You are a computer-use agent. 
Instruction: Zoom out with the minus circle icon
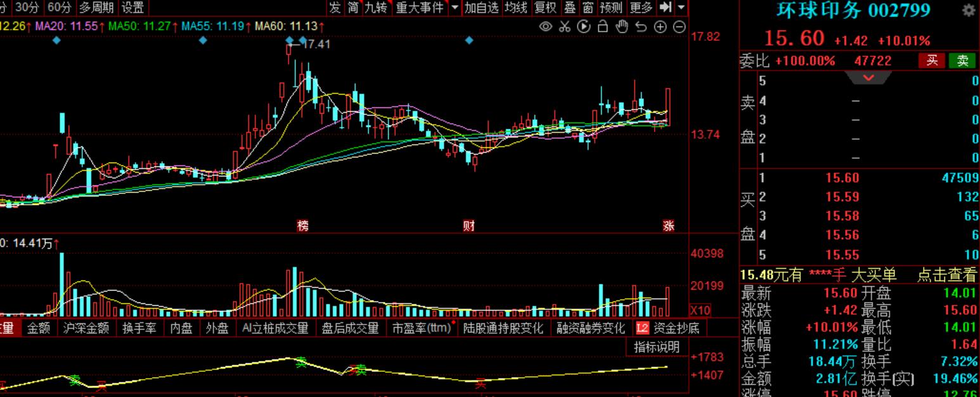pyautogui.click(x=679, y=27)
